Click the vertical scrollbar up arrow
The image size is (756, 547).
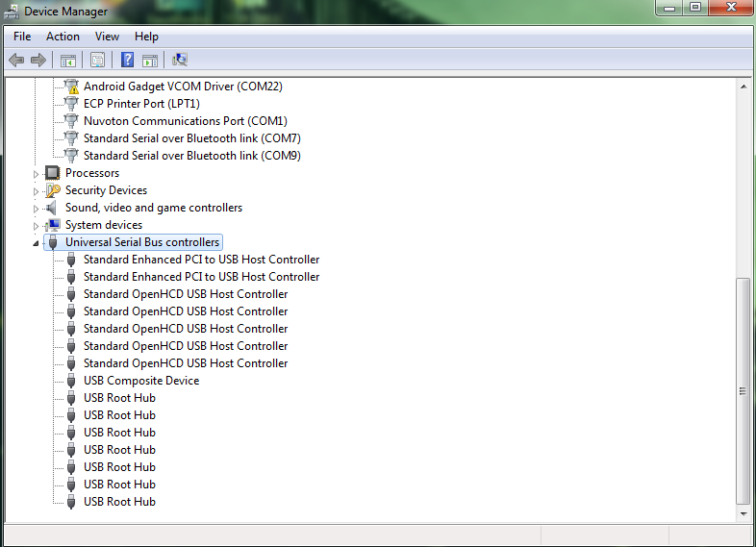[x=743, y=87]
